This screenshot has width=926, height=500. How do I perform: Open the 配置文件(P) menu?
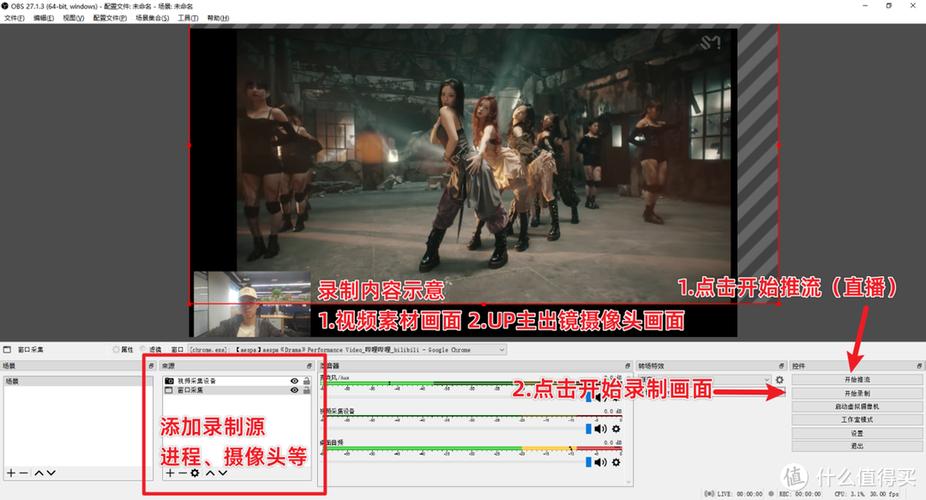pyautogui.click(x=110, y=18)
